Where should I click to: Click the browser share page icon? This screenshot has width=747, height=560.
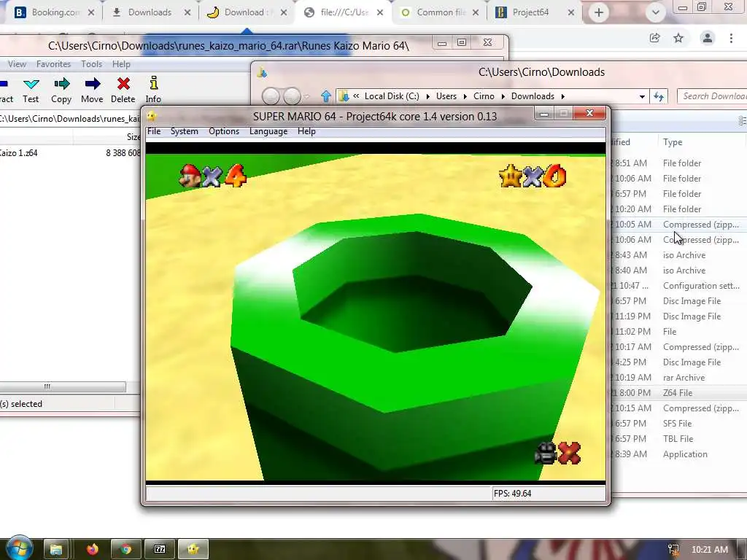[x=655, y=38]
